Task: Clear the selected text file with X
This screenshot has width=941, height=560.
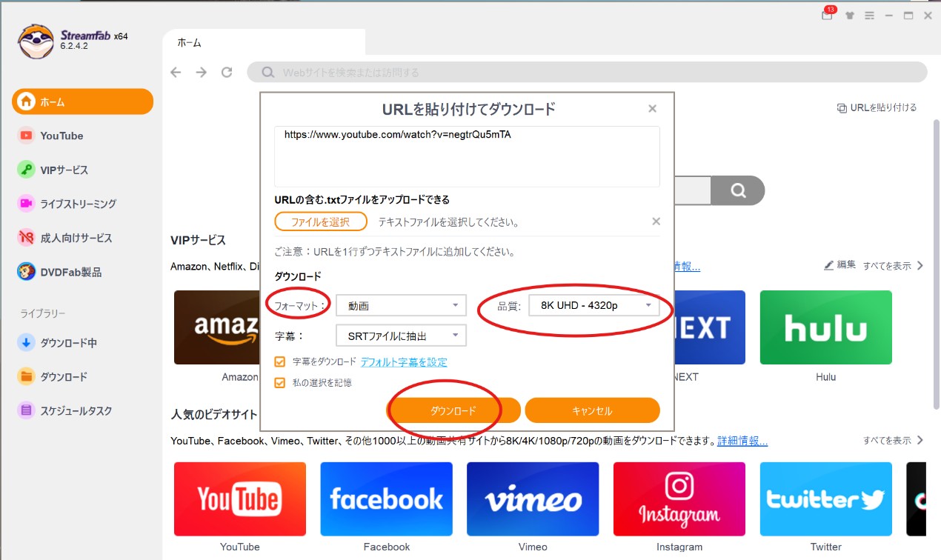Action: tap(656, 221)
